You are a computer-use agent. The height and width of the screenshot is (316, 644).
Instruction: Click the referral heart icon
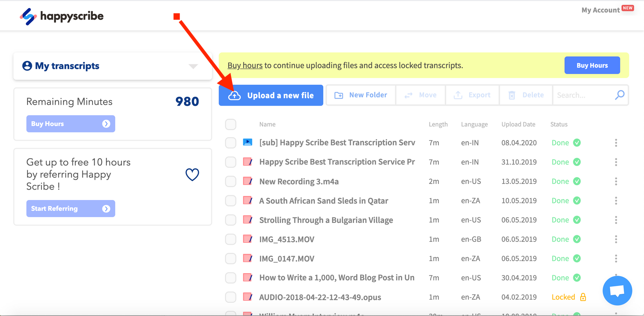(x=192, y=175)
